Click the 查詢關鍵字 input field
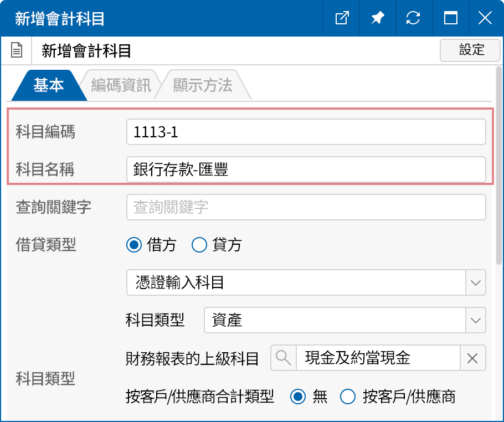The width and height of the screenshot is (504, 422). pos(306,207)
